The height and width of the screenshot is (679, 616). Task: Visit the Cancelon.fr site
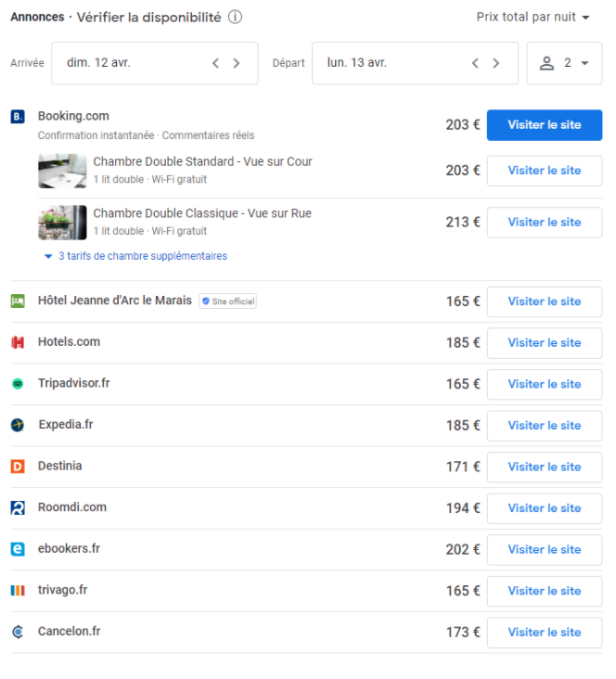coord(545,633)
